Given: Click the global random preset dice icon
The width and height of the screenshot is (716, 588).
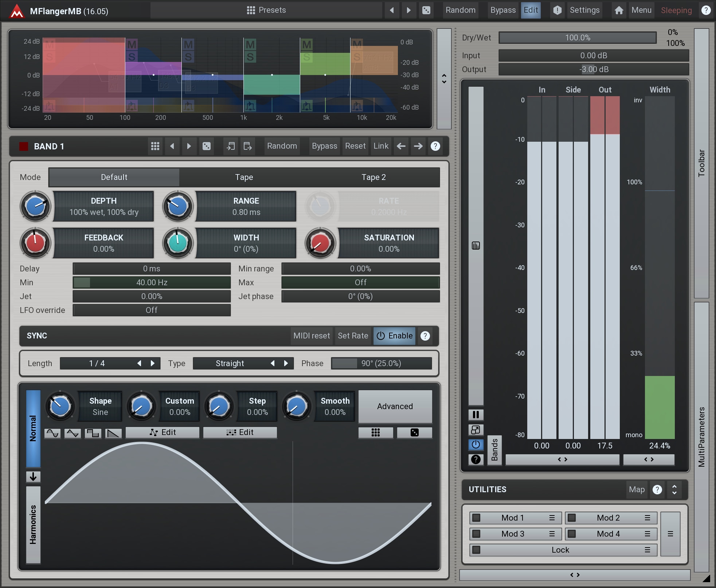Looking at the screenshot, I should click(x=426, y=10).
